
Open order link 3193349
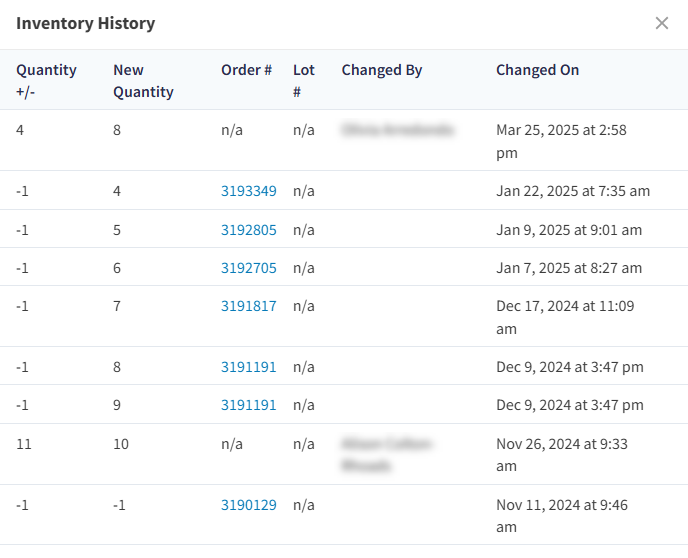click(x=248, y=191)
